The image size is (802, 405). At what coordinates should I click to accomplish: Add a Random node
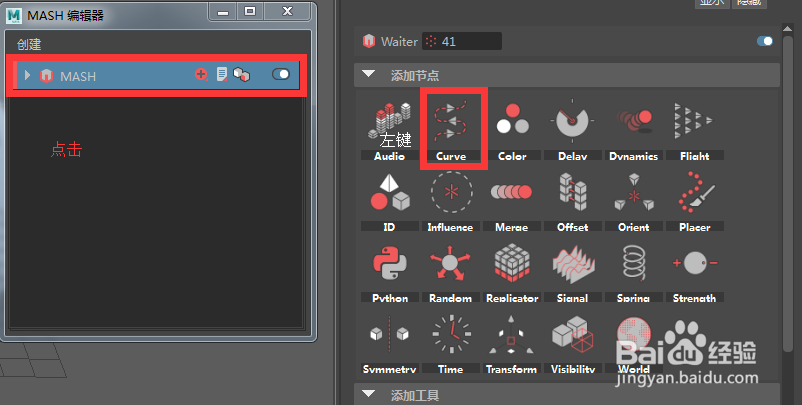pyautogui.click(x=451, y=272)
